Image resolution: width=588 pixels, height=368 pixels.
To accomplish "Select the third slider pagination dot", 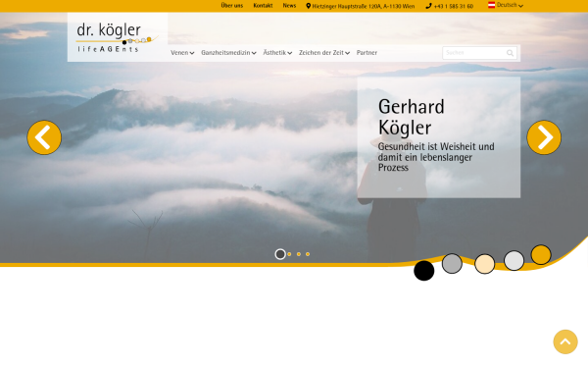I will (x=299, y=254).
